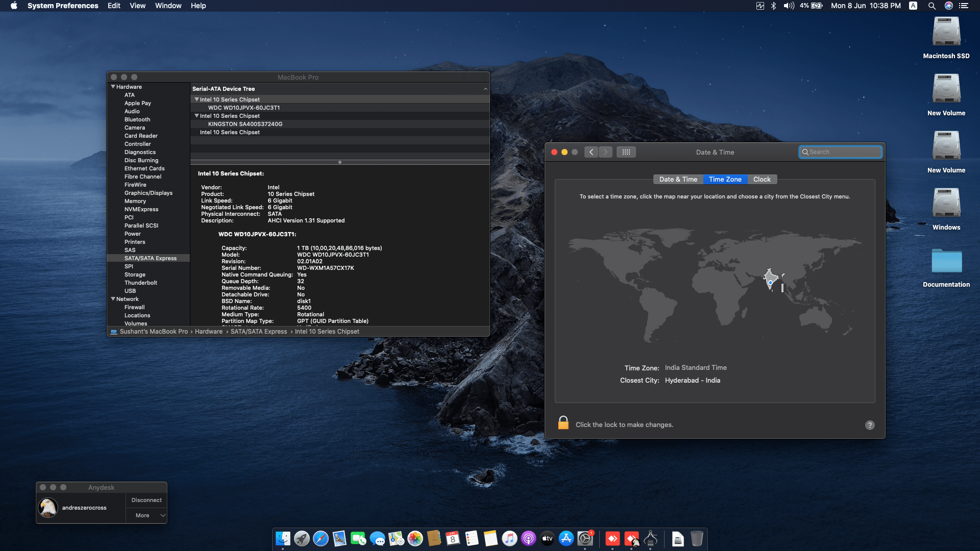The width and height of the screenshot is (980, 551).
Task: Open Safari in the Dock
Action: tap(321, 538)
